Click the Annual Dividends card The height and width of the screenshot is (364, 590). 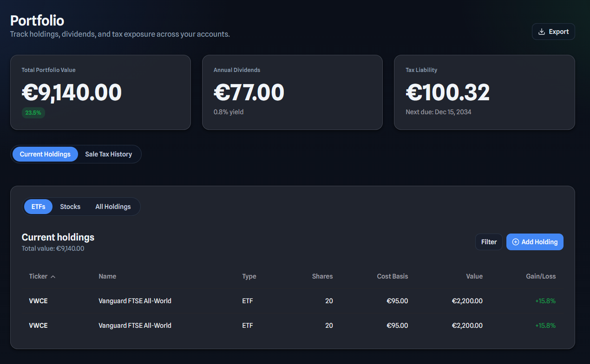[292, 92]
